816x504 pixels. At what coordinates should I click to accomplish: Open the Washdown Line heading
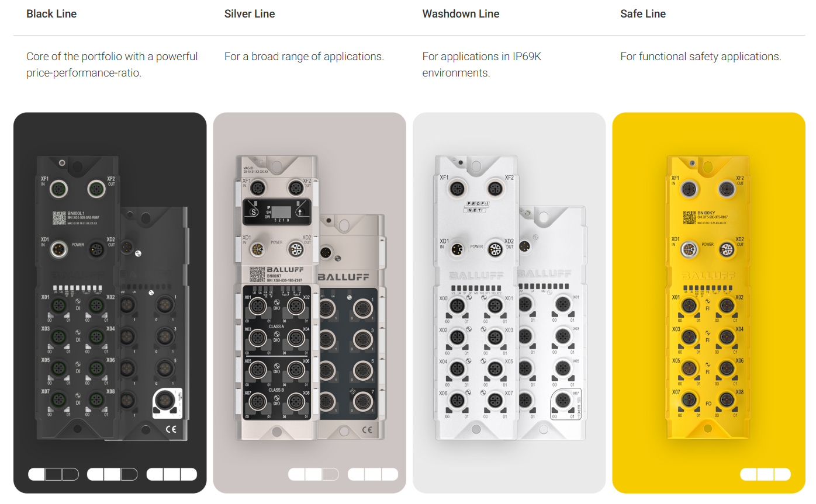[461, 14]
